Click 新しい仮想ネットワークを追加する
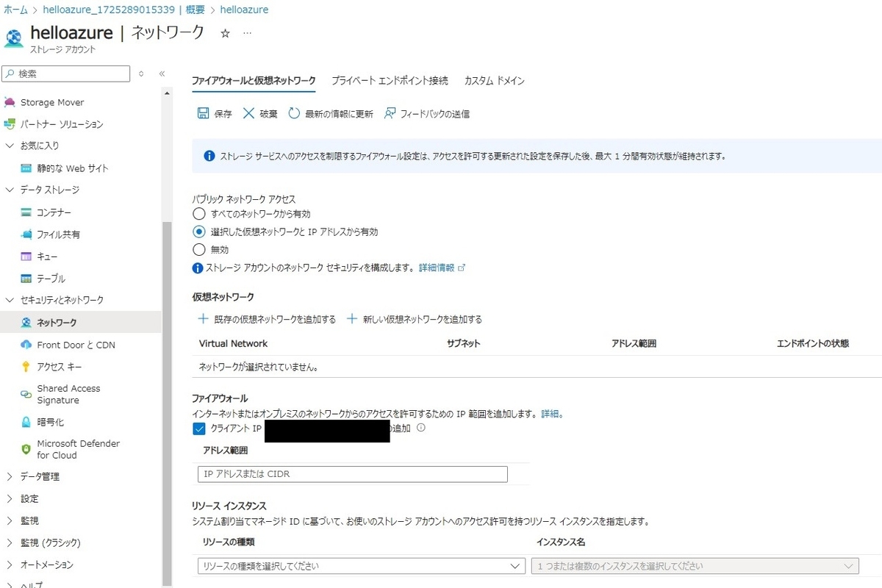 click(415, 319)
